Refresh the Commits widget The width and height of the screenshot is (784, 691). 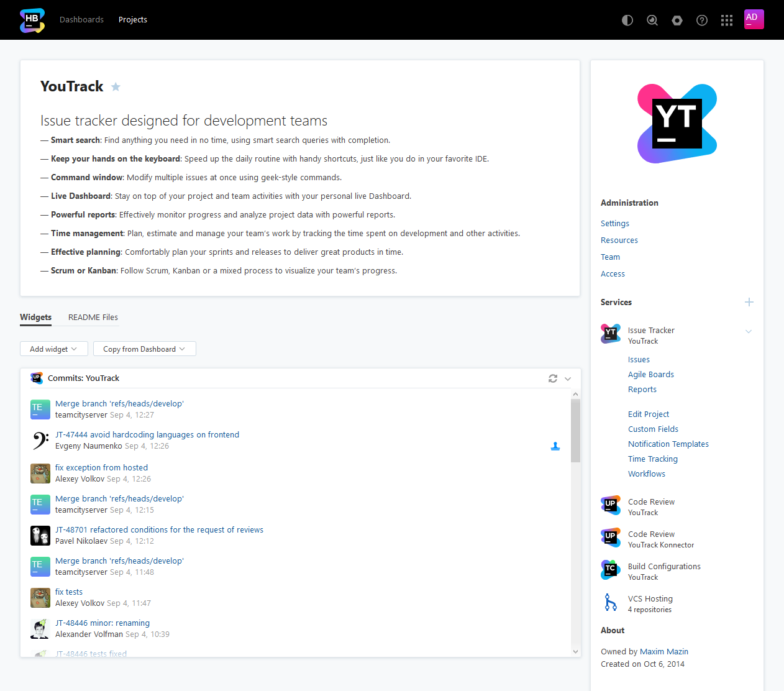pos(553,378)
